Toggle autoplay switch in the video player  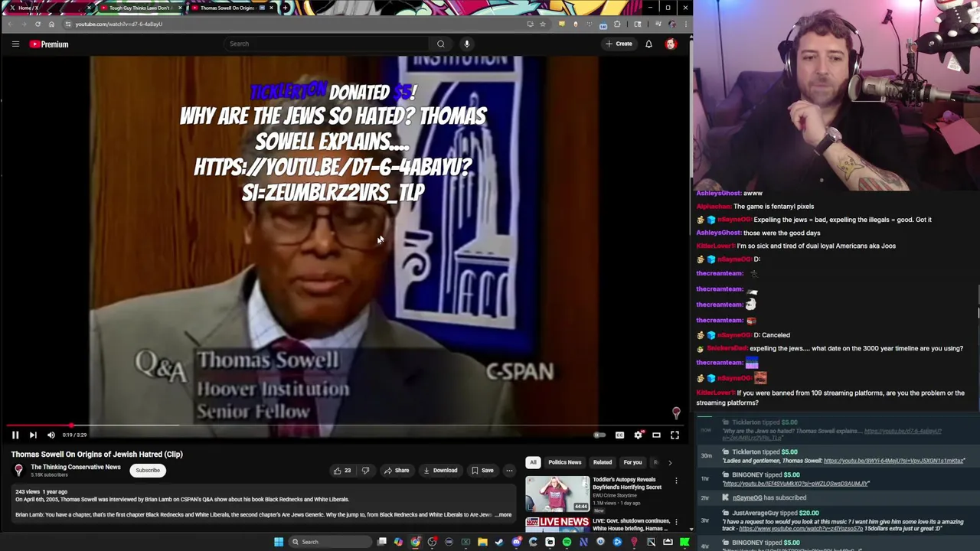pyautogui.click(x=599, y=435)
